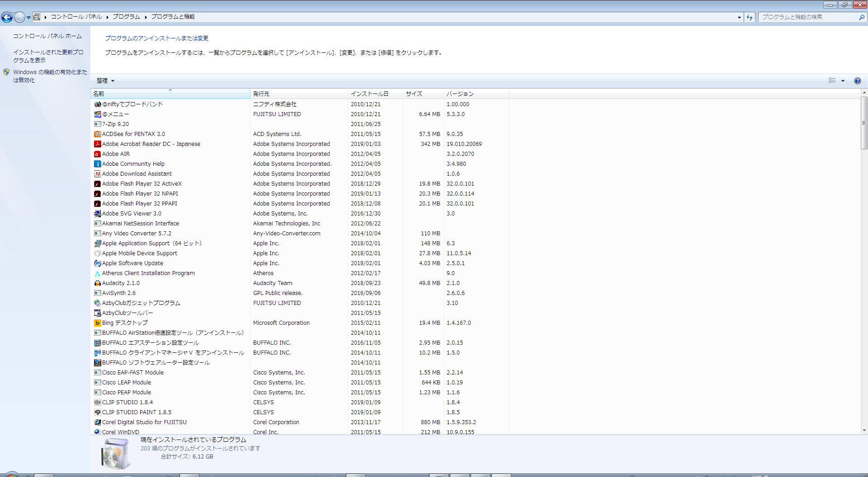Open インストールされた更新プログラムを表示 link
The height and width of the screenshot is (477, 868).
coord(48,56)
